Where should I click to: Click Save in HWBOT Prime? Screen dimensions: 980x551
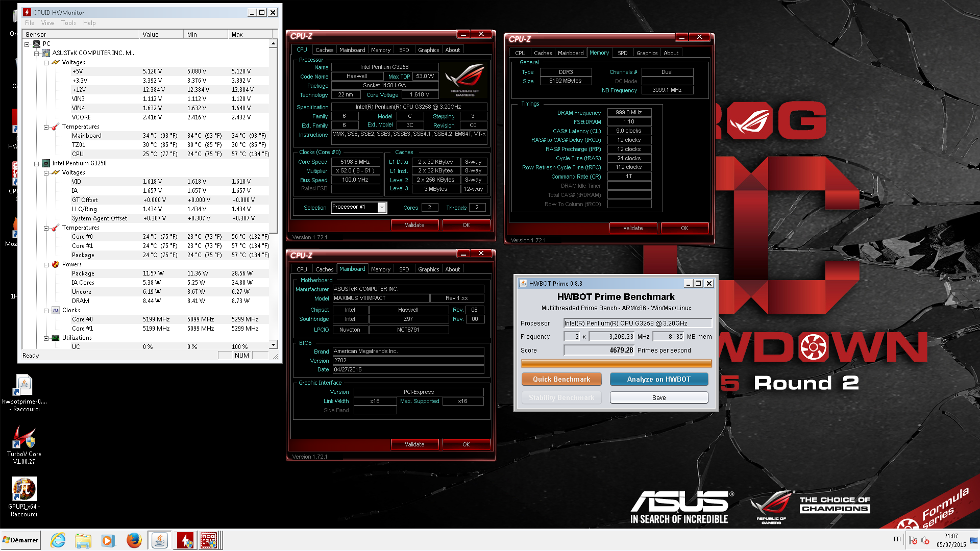[658, 397]
